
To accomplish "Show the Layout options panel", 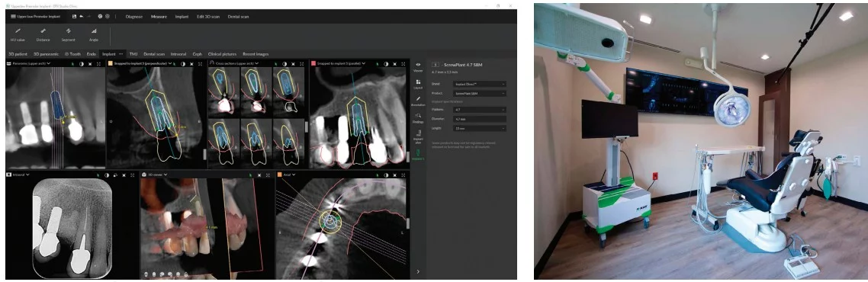I will [418, 84].
